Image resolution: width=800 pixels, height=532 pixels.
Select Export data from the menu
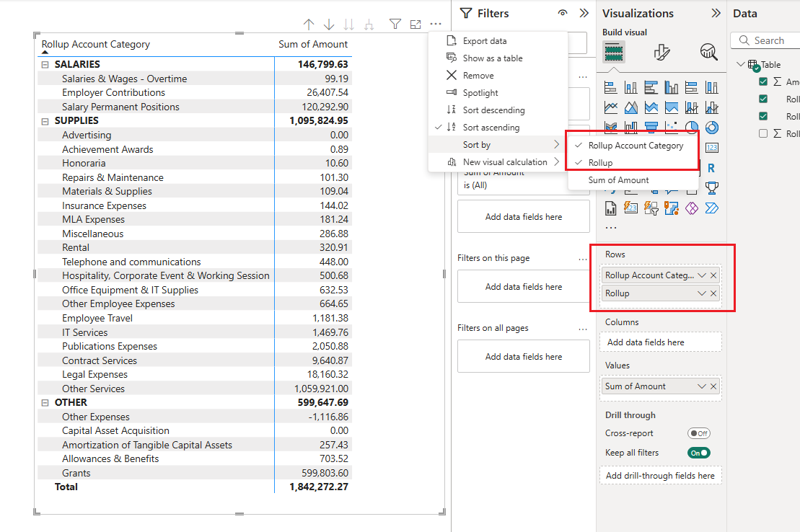pos(498,41)
